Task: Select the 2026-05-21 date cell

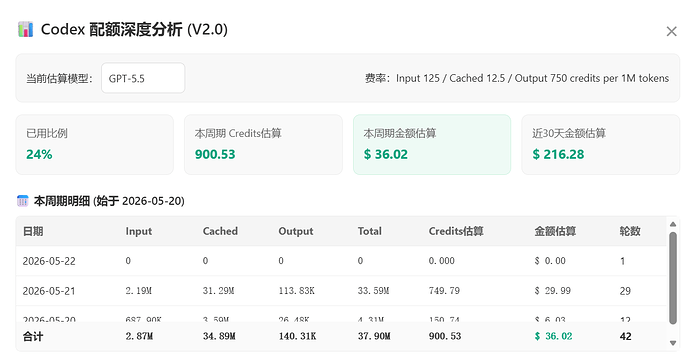Action: click(x=49, y=291)
